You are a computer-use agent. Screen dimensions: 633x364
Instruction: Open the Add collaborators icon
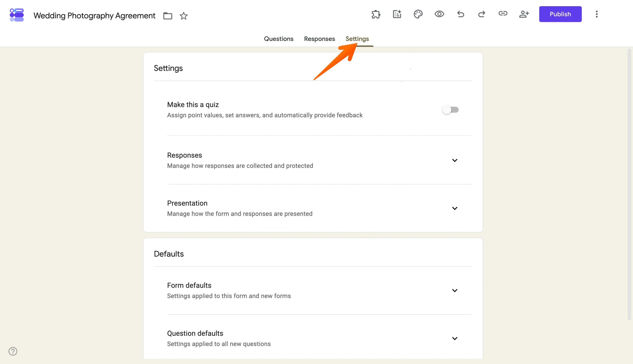pyautogui.click(x=524, y=14)
